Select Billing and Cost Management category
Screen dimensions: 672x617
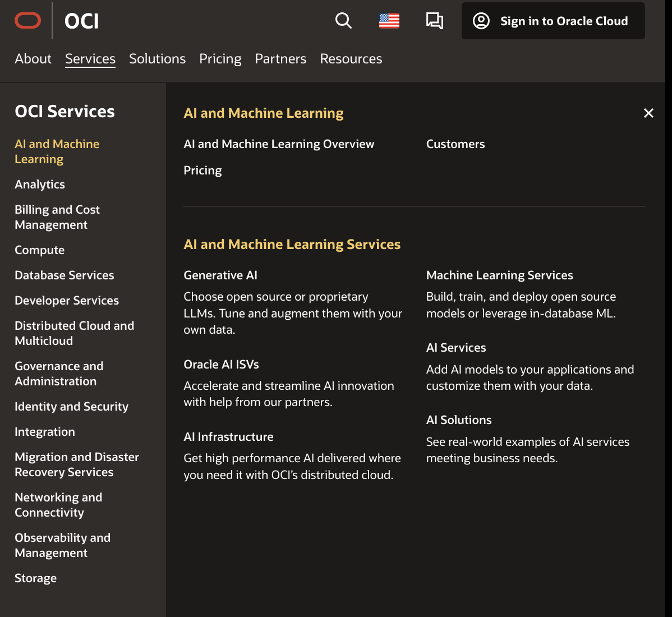(57, 217)
